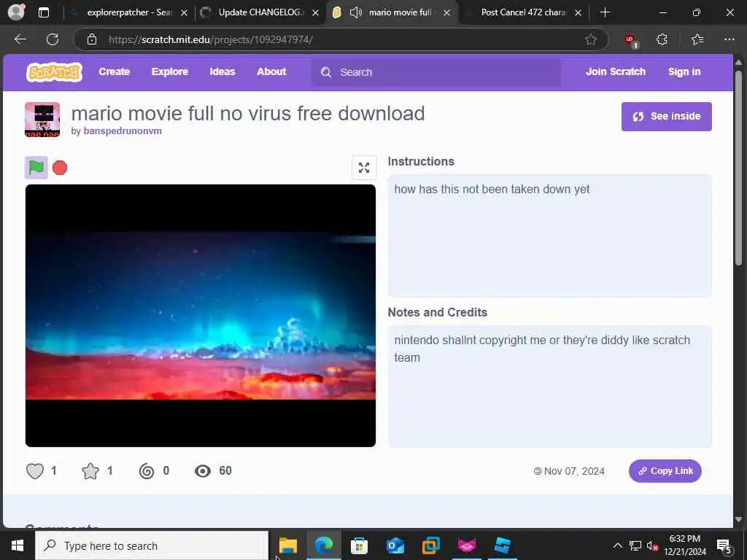Open tab actions menu icon
The width and height of the screenshot is (747, 560).
(x=43, y=12)
